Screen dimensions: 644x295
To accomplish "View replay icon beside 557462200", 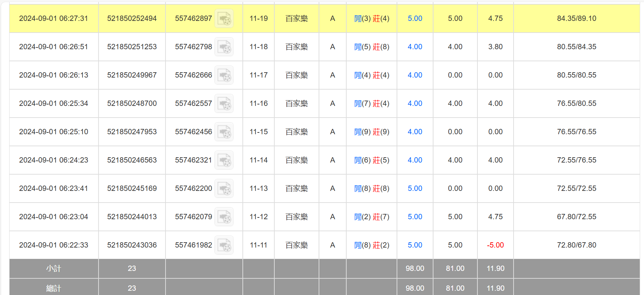I will point(224,188).
